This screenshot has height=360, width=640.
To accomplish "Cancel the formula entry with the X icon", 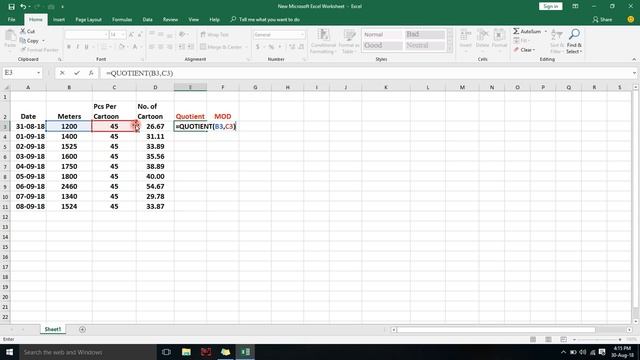I will coord(62,73).
